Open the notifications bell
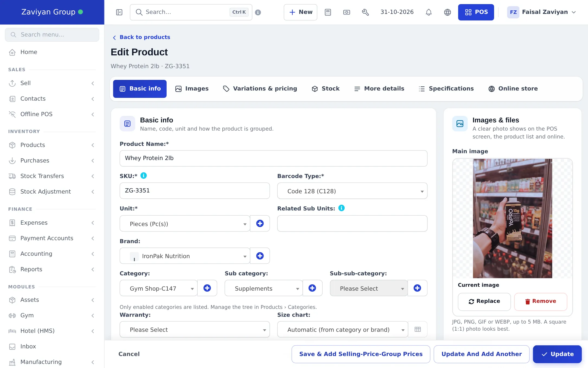588x368 pixels. pyautogui.click(x=429, y=12)
